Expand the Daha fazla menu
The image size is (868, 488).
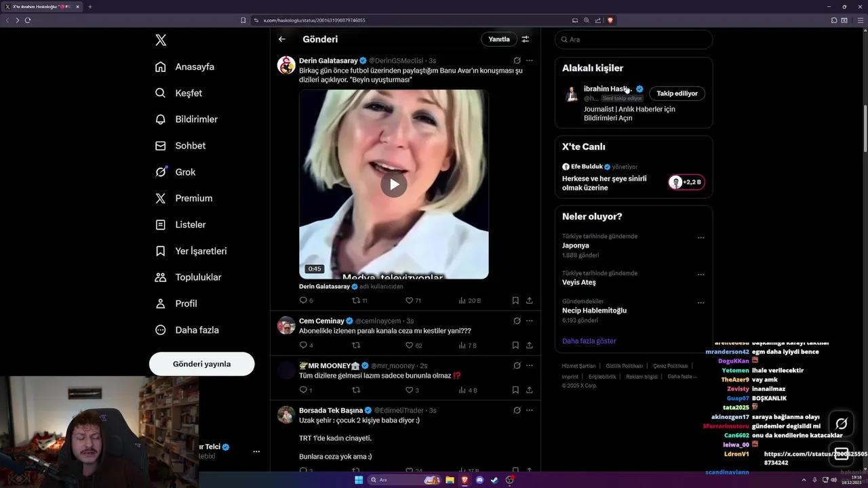(x=187, y=330)
